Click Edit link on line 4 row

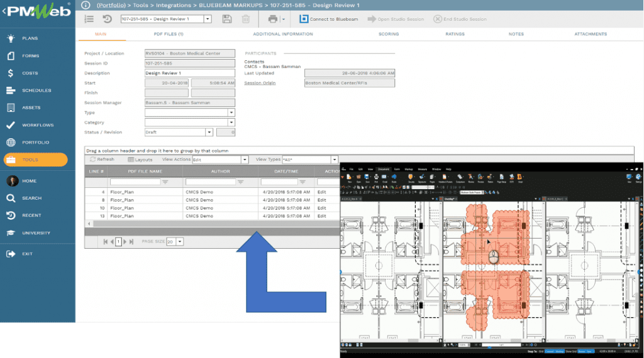tap(321, 192)
